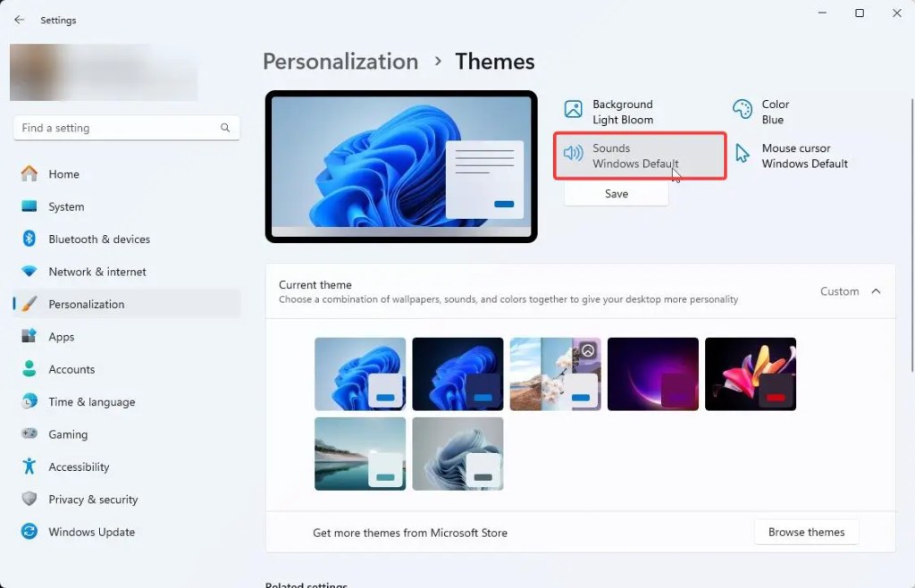Collapse the Current theme section chevron

[x=876, y=291]
